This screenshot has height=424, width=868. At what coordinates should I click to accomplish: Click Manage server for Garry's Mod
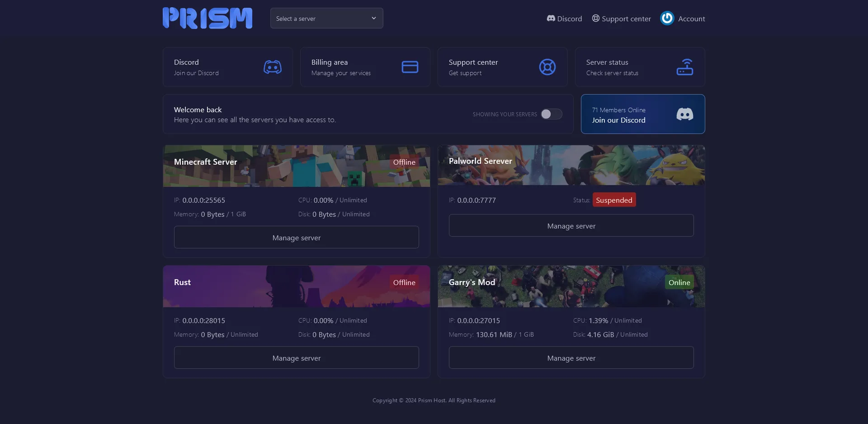pyautogui.click(x=571, y=358)
